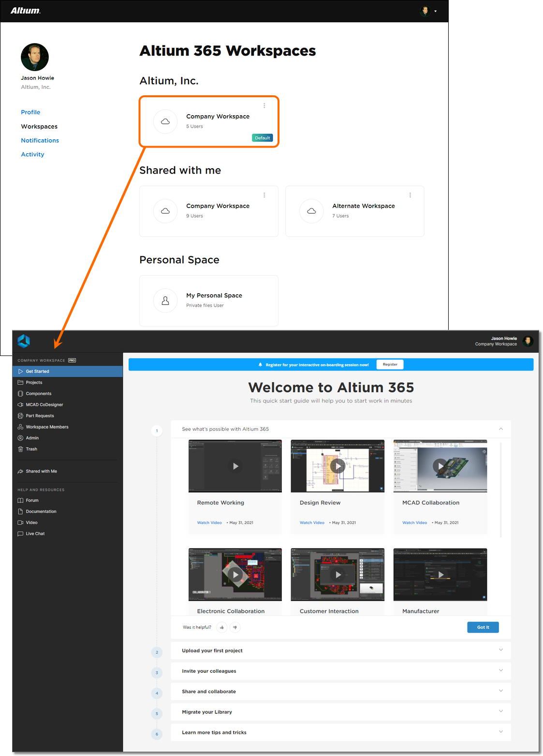543x756 pixels.
Task: Expand Upload your first project step
Action: tap(500, 650)
